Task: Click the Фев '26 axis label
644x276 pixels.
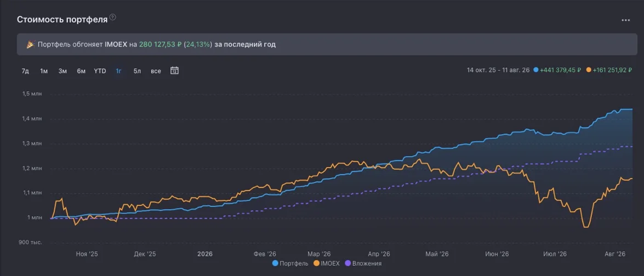Action: tap(265, 254)
